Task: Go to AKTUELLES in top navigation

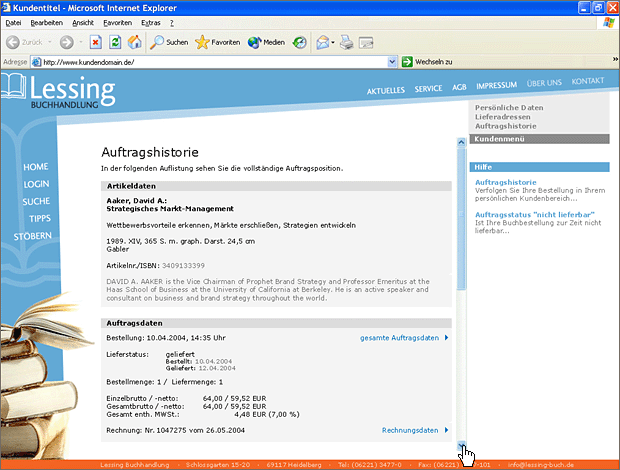Action: pos(386,91)
